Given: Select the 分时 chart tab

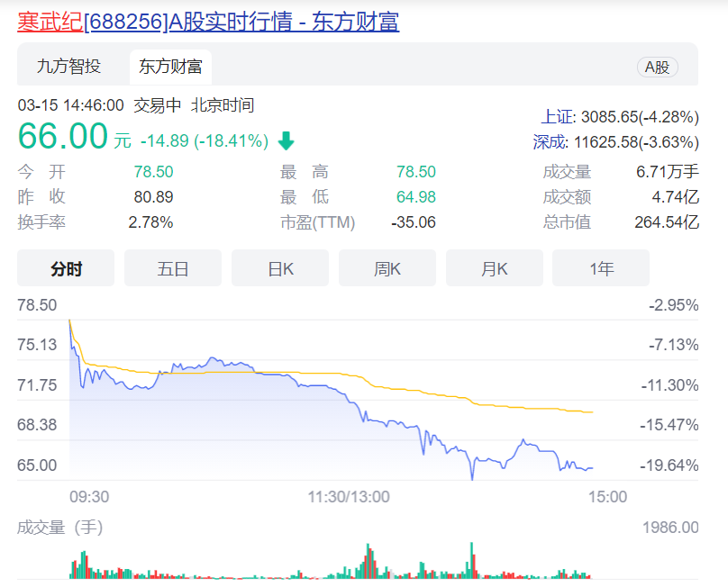Looking at the screenshot, I should coord(66,268).
